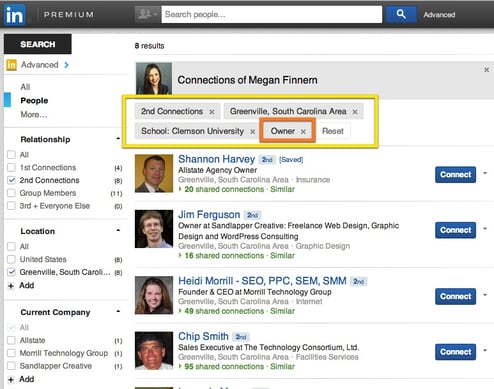Check 3rd + Everyone Else filter
The width and height of the screenshot is (494, 389).
[x=11, y=206]
